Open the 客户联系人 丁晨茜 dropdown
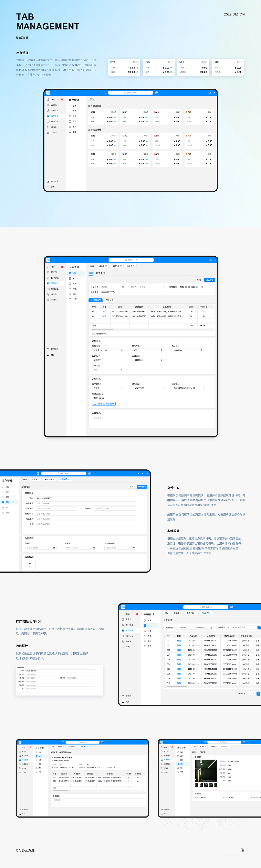 108,388
